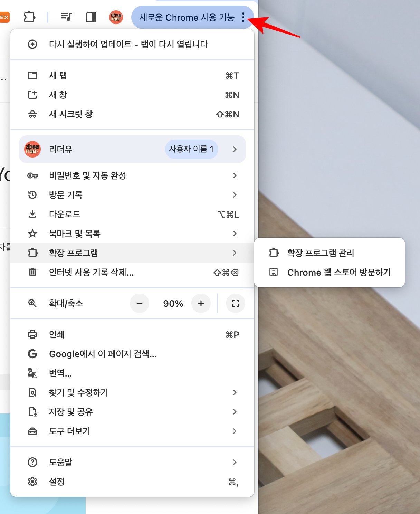Click the 90% zoom level value
The height and width of the screenshot is (514, 420).
173,304
